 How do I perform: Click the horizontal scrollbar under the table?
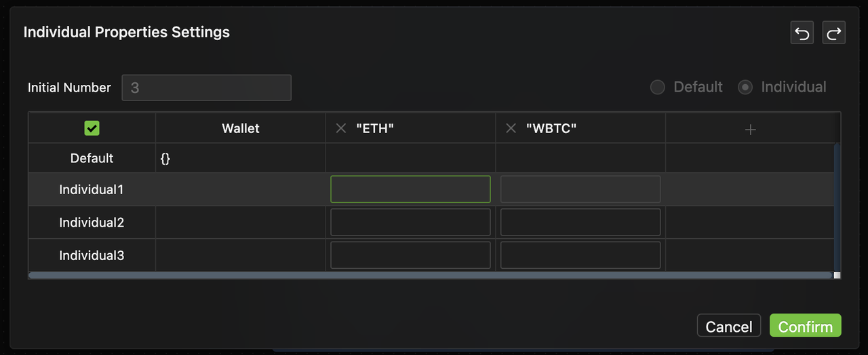click(x=430, y=276)
